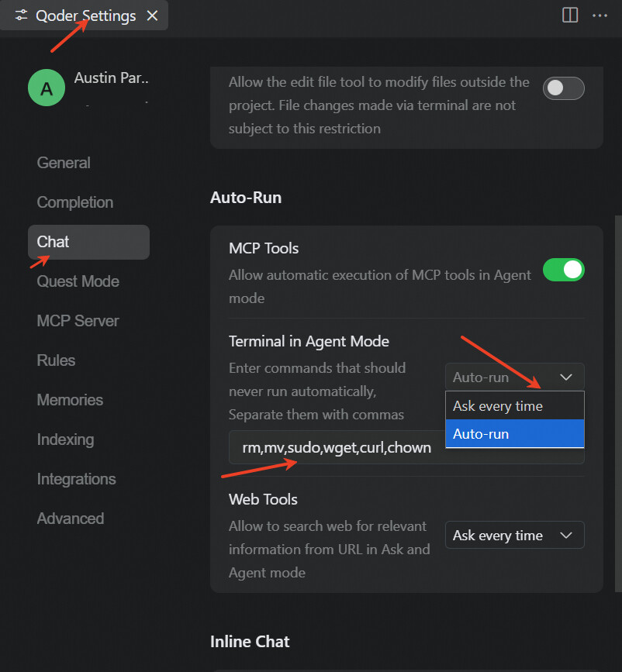Screen dimensions: 622x672
Task: Open the Rules section
Action: coord(57,360)
